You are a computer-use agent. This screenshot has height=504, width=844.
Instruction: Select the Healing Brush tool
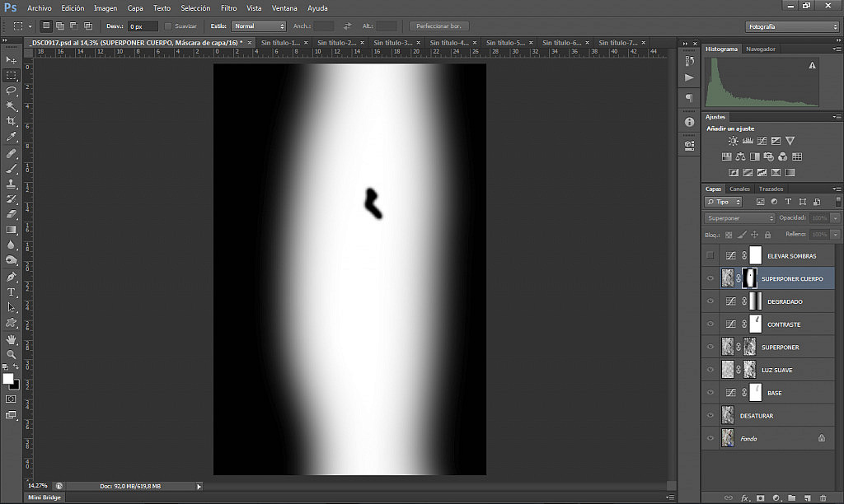click(12, 154)
